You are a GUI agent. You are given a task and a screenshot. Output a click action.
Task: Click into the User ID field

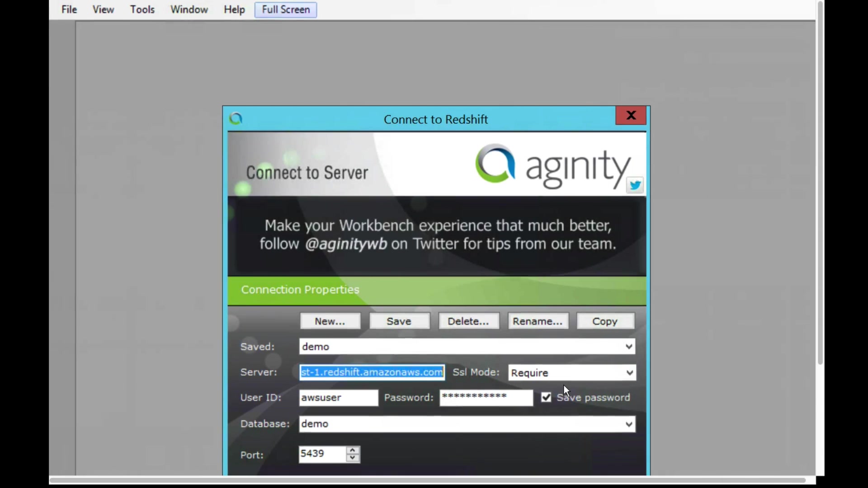click(x=338, y=398)
